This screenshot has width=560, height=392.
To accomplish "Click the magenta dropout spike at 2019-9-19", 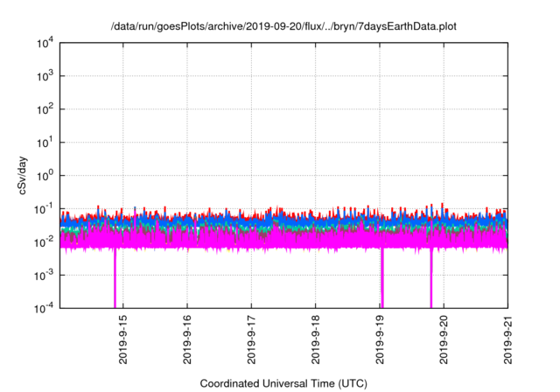I will point(381,277).
